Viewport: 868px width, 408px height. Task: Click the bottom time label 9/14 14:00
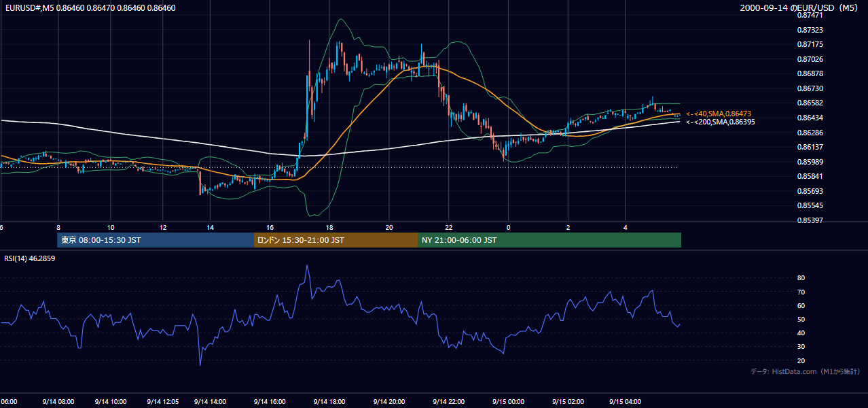coord(210,401)
